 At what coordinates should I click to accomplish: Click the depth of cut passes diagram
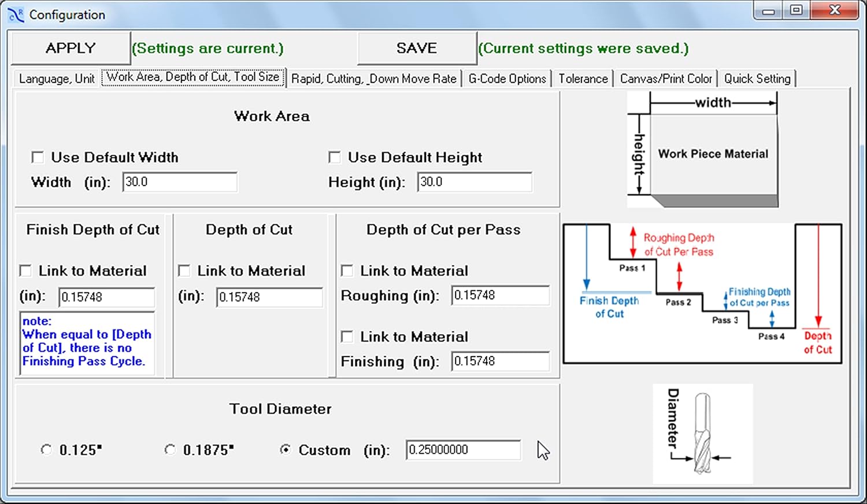702,294
